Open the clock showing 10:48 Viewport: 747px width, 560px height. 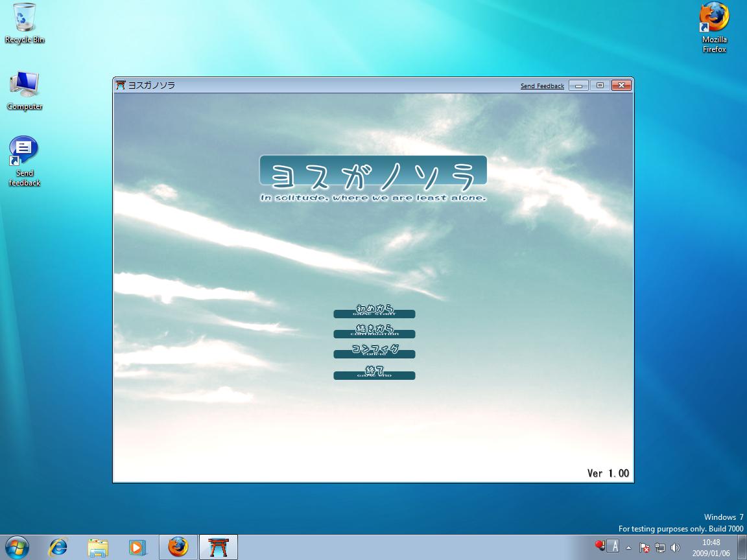pos(711,548)
